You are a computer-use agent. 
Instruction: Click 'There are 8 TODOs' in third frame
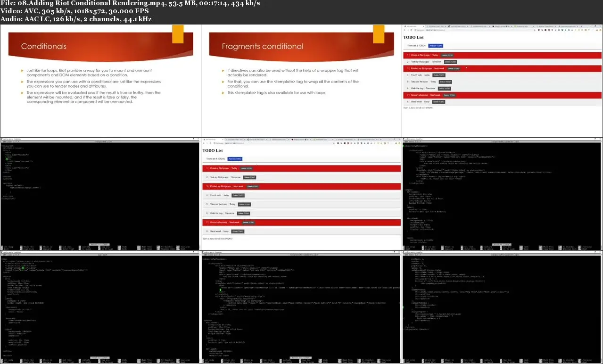coord(417,46)
